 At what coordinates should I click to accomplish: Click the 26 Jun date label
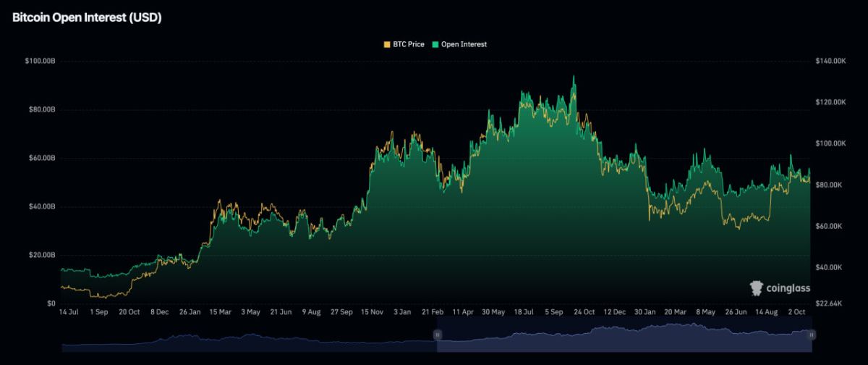point(736,311)
